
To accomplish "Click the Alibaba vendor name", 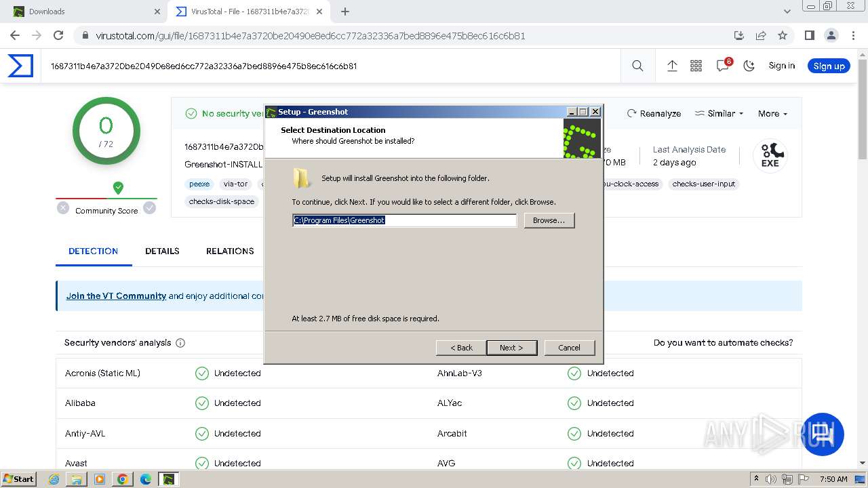I will pyautogui.click(x=80, y=403).
